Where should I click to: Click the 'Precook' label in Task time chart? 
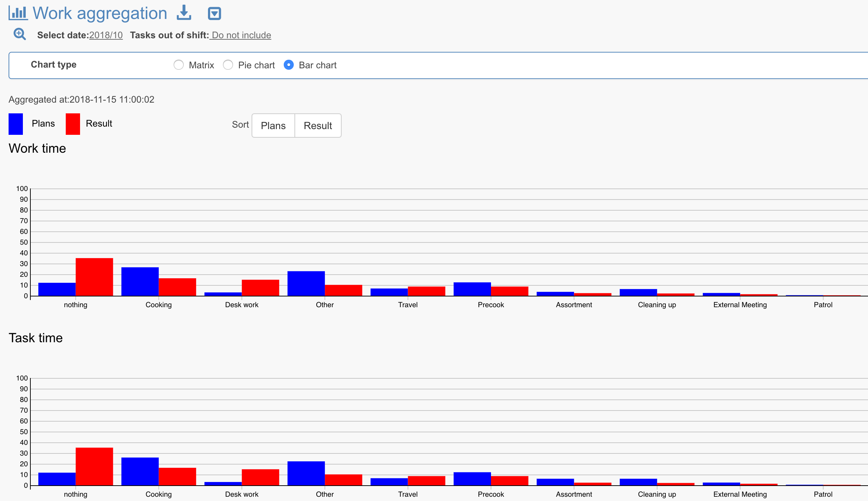point(491,494)
